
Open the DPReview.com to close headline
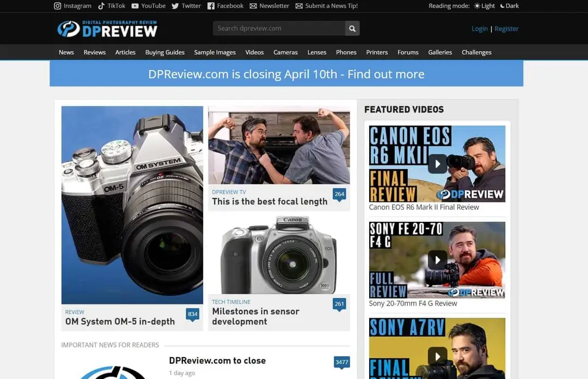(x=217, y=361)
